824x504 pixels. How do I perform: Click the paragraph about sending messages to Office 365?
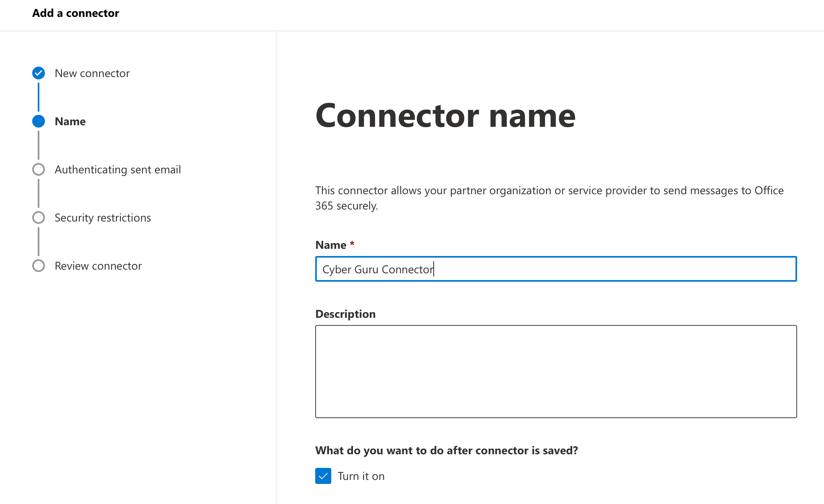pyautogui.click(x=549, y=198)
